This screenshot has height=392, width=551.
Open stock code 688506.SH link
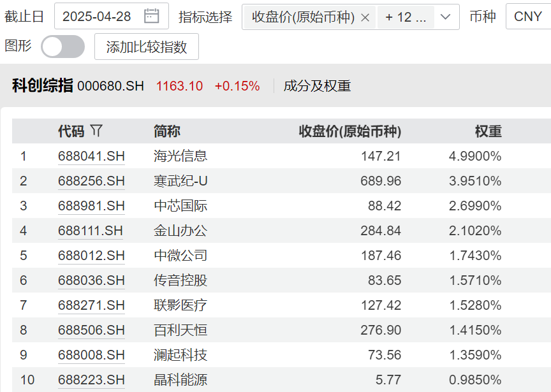pos(91,330)
